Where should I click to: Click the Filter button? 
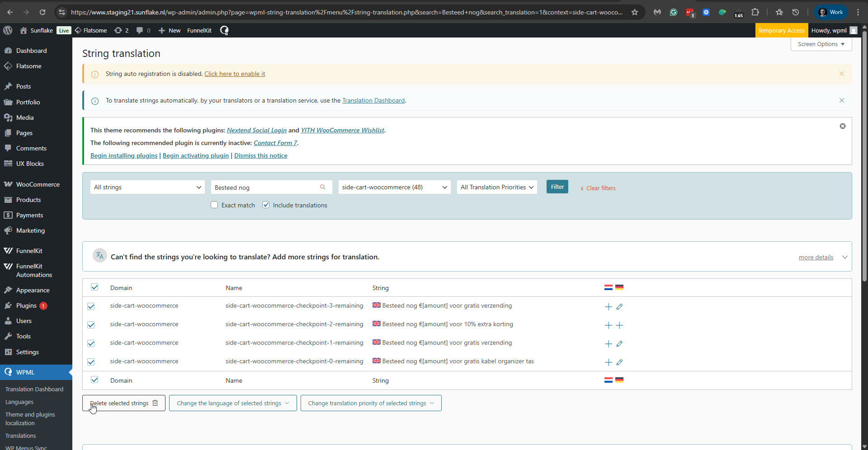coord(557,187)
